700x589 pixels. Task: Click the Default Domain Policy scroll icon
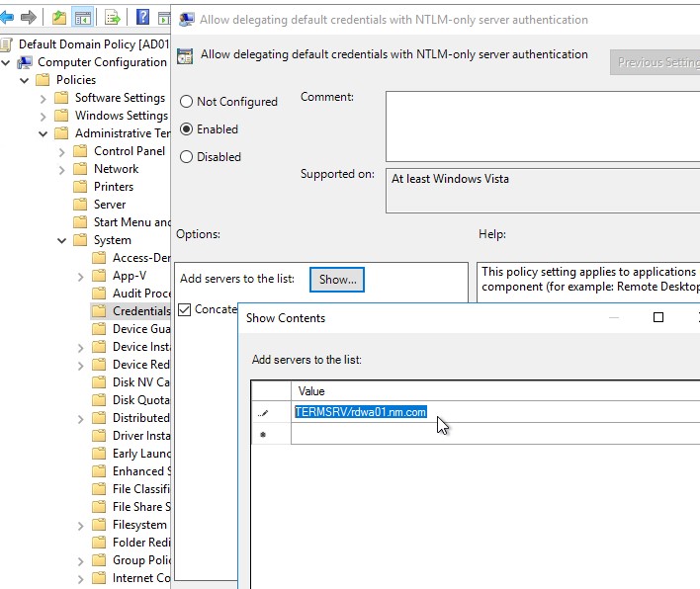[x=8, y=44]
